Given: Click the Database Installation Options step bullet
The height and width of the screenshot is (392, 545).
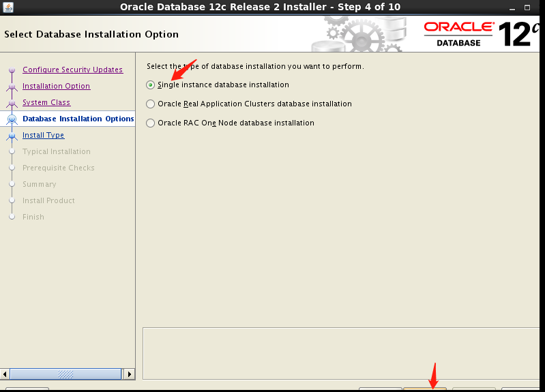Looking at the screenshot, I should (x=12, y=119).
